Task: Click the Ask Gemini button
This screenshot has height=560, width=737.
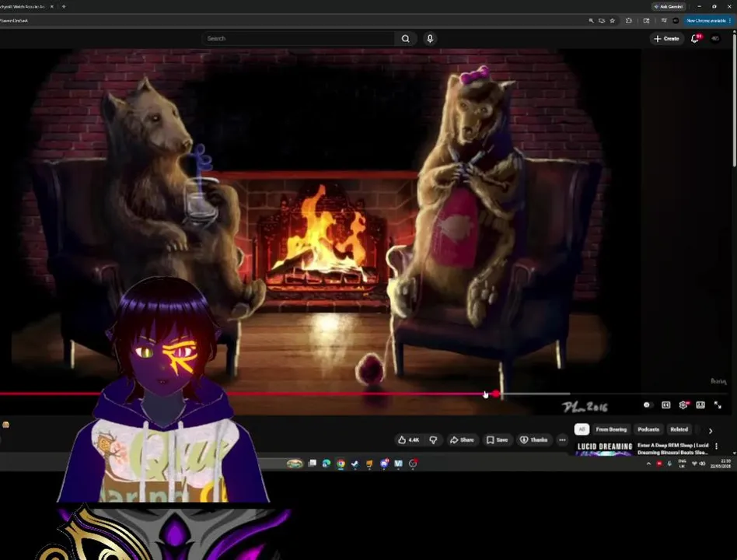Action: tap(669, 6)
